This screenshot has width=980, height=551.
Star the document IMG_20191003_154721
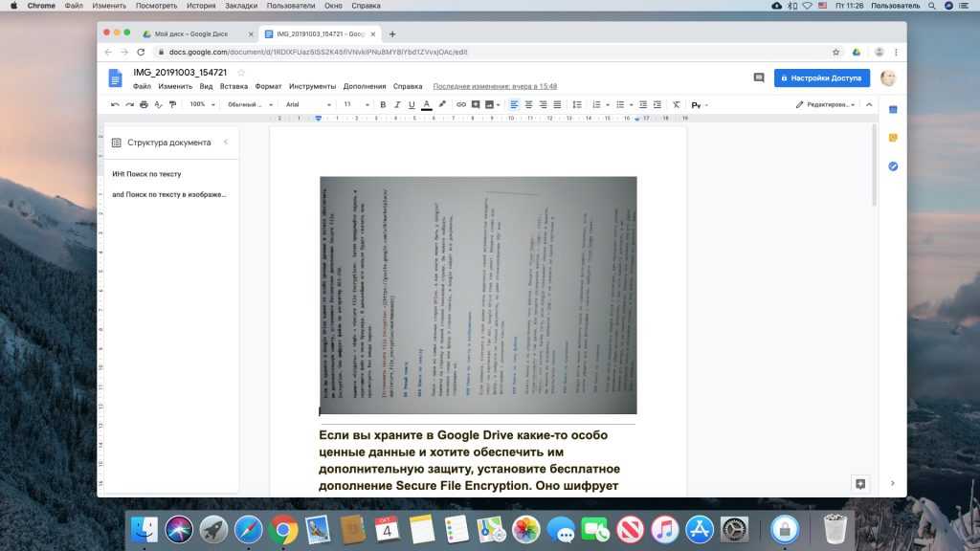point(241,73)
